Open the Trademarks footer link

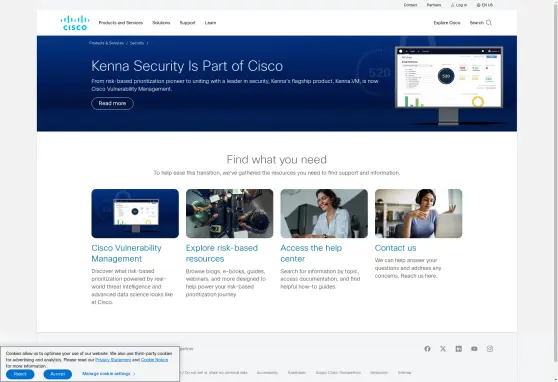(x=297, y=373)
